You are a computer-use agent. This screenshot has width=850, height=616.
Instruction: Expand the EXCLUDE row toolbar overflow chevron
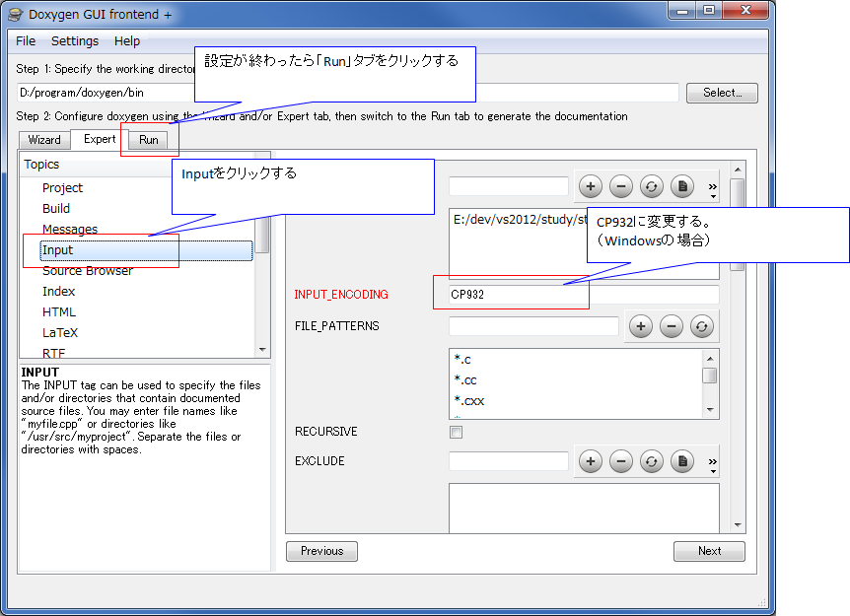tap(712, 464)
